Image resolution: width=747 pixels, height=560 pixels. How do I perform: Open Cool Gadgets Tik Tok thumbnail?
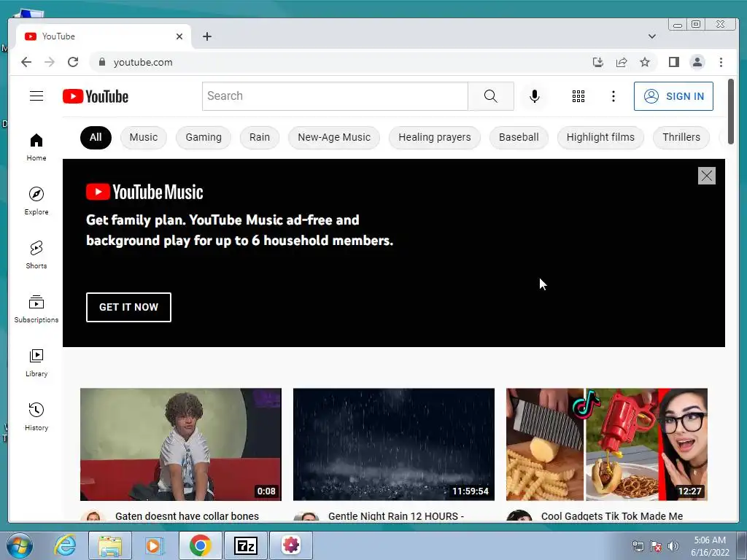(x=606, y=444)
